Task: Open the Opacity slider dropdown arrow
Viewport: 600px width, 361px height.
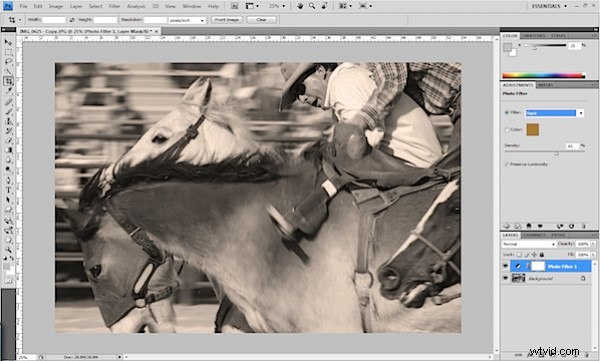Action: (593, 244)
